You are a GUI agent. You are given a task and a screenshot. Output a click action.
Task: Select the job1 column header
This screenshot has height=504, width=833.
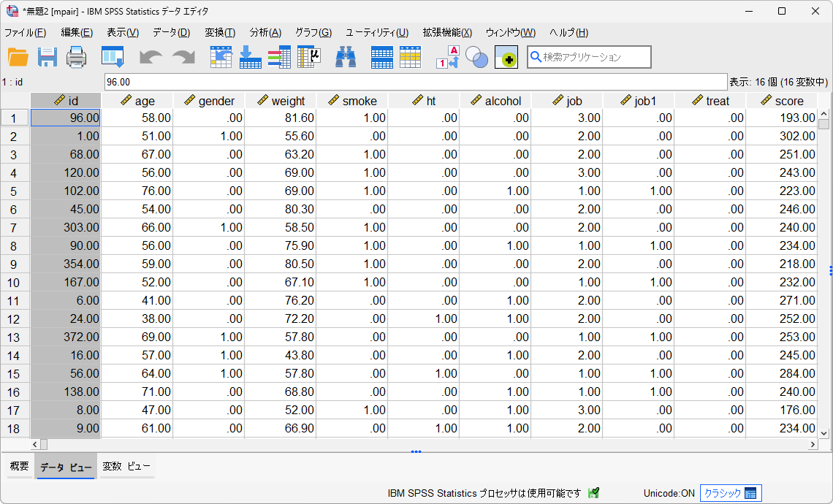[x=639, y=101]
